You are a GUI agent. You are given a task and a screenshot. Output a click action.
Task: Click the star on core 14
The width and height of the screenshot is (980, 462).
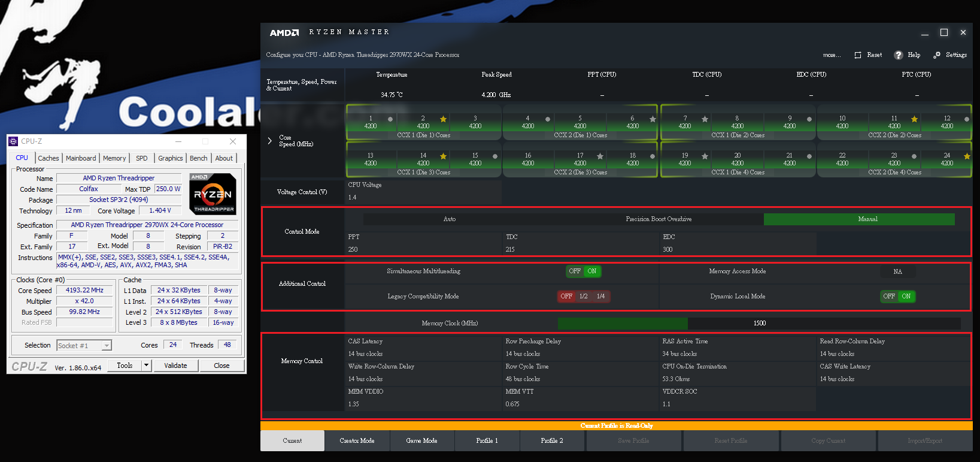tap(443, 156)
